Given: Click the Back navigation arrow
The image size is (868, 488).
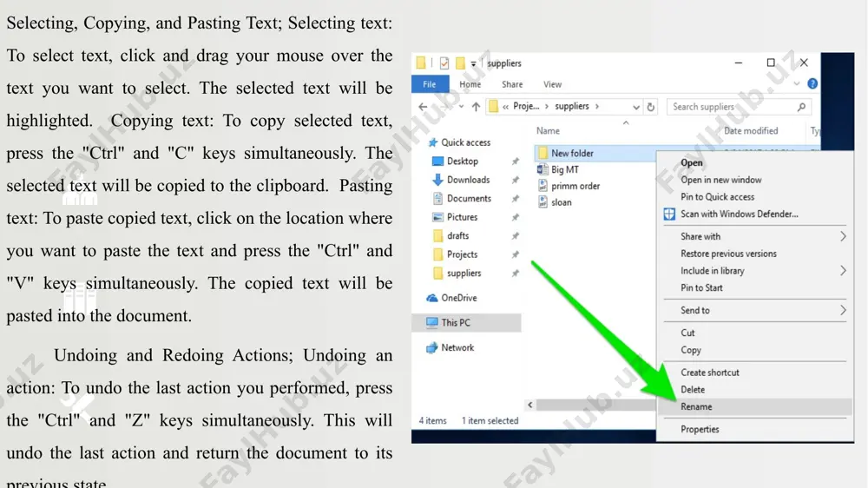Looking at the screenshot, I should [x=423, y=106].
